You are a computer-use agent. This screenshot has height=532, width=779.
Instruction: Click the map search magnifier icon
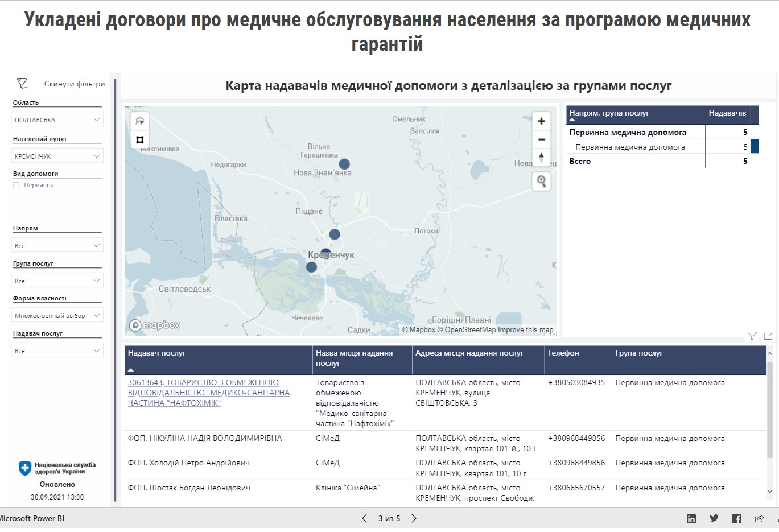[541, 182]
